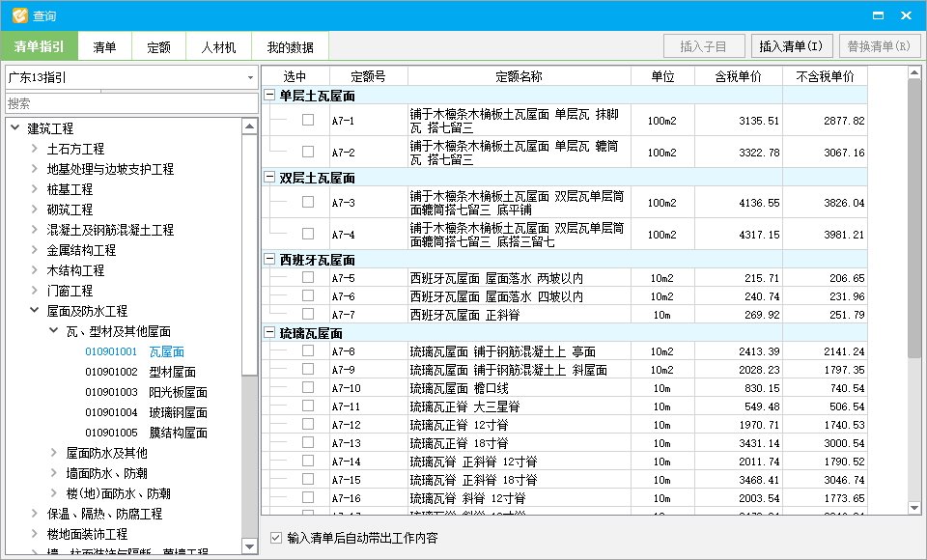Check the box for quota A7-13
Viewport: 927px width, 560px height.
click(x=308, y=442)
